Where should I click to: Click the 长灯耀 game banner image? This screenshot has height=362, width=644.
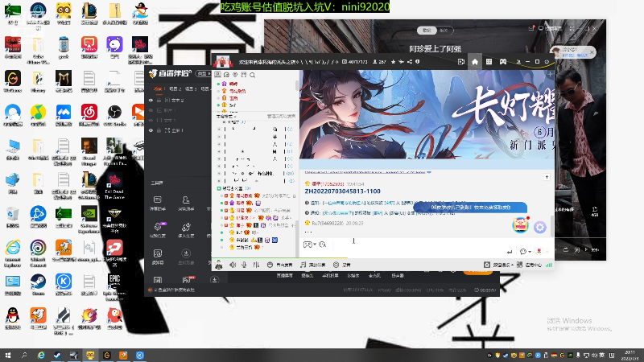tap(427, 114)
